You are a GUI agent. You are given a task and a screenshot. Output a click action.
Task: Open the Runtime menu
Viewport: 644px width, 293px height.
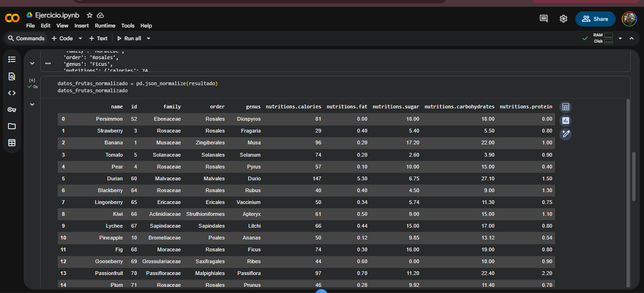click(x=105, y=26)
